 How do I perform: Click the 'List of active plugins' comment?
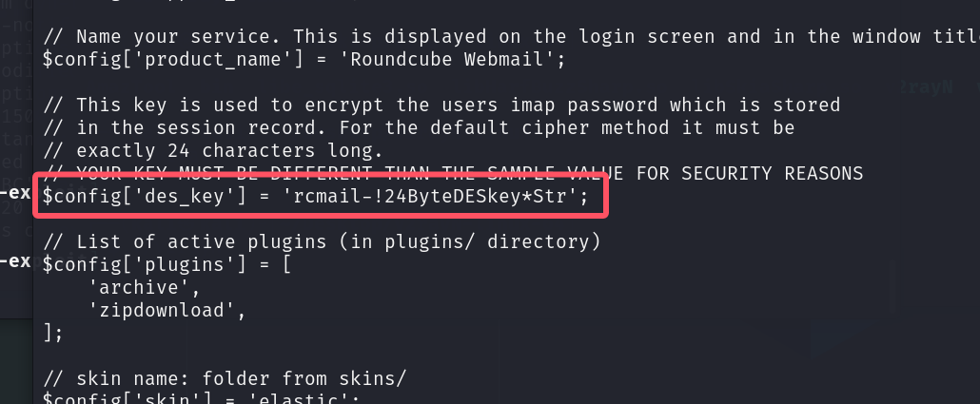pyautogui.click(x=322, y=241)
